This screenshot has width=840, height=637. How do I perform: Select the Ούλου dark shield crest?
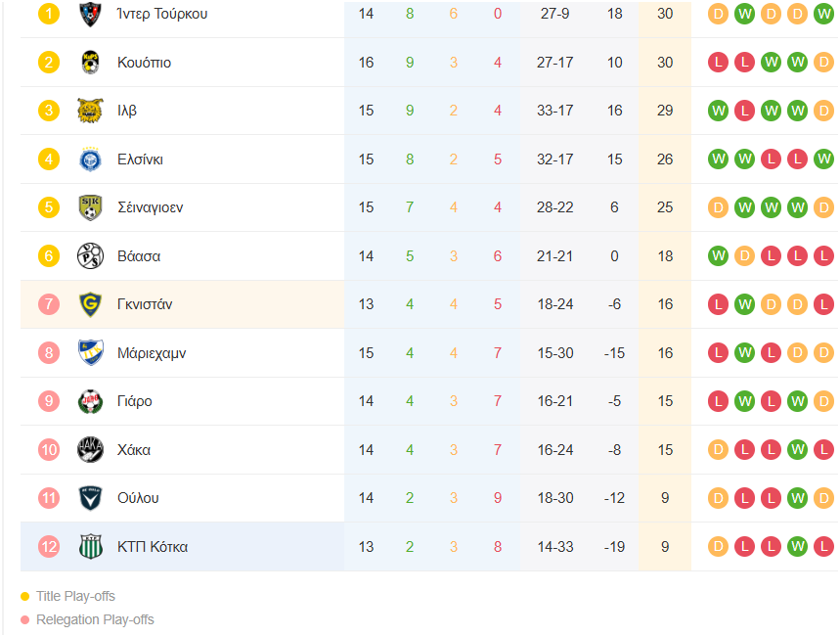[x=90, y=498]
